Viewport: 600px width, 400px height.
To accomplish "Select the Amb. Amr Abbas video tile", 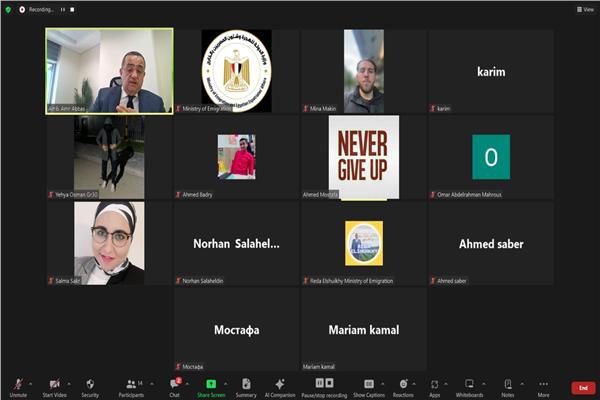I will (x=109, y=71).
